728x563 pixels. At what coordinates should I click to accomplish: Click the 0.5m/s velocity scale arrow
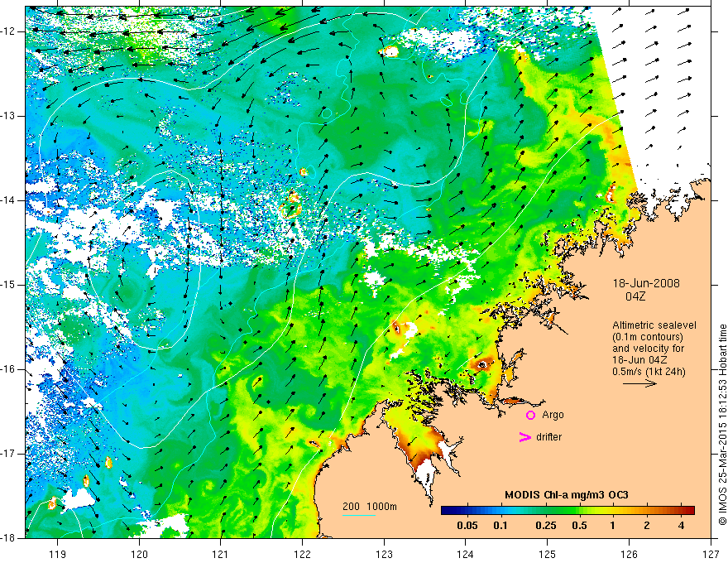point(639,383)
